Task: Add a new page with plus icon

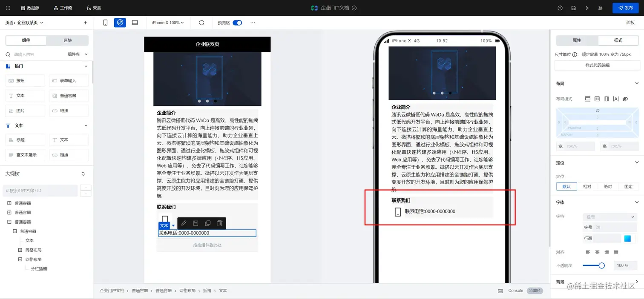Action: (85, 23)
